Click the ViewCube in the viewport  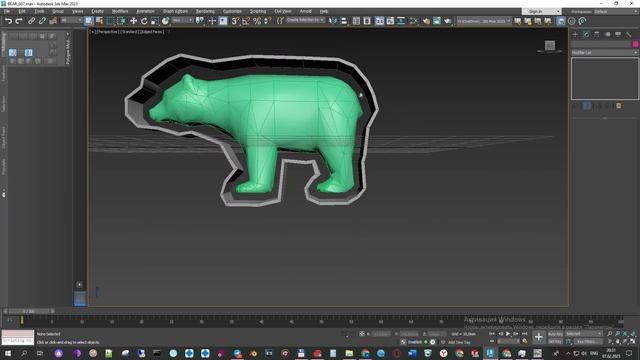pyautogui.click(x=550, y=45)
